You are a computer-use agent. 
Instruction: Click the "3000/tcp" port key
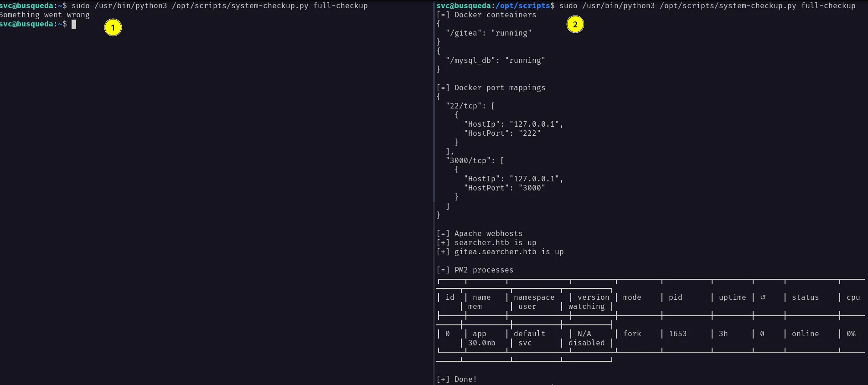(x=470, y=161)
